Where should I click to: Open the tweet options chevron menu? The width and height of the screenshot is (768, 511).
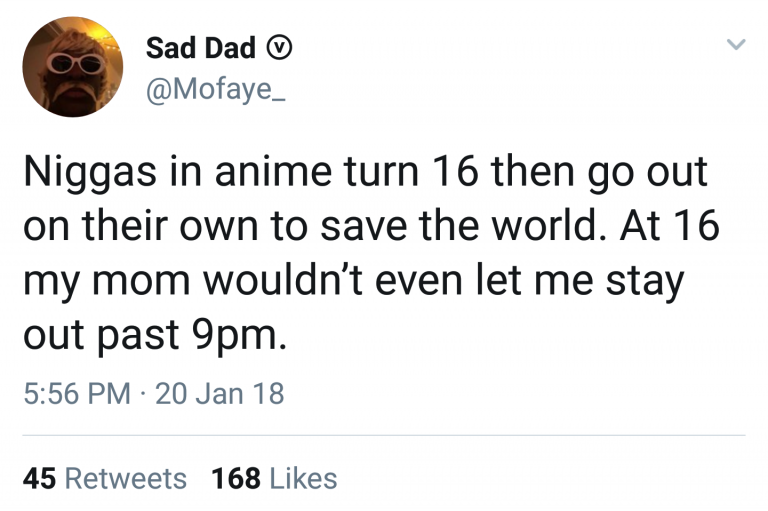(736, 45)
